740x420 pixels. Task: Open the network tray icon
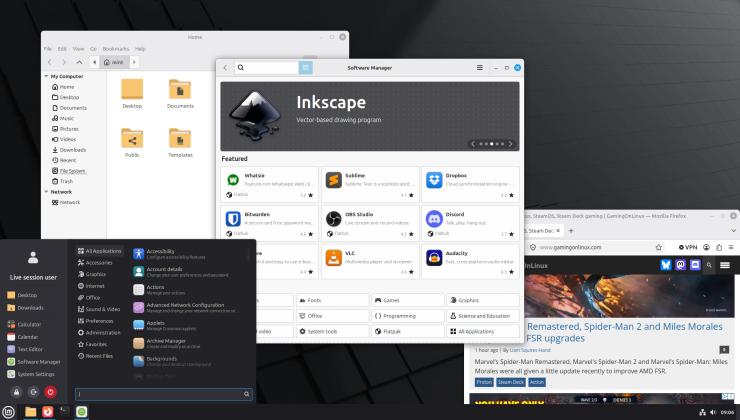coord(702,412)
